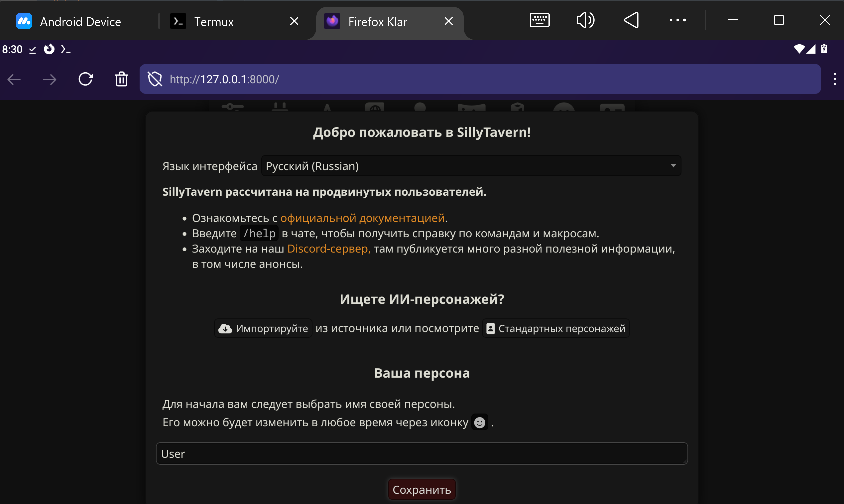Open the официальной документацией link
This screenshot has height=504, width=844.
click(x=362, y=218)
